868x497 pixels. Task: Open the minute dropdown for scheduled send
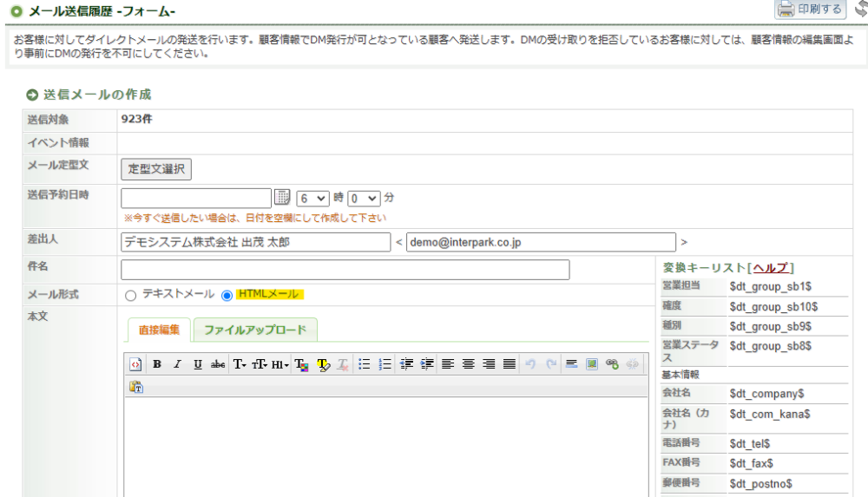click(x=364, y=198)
